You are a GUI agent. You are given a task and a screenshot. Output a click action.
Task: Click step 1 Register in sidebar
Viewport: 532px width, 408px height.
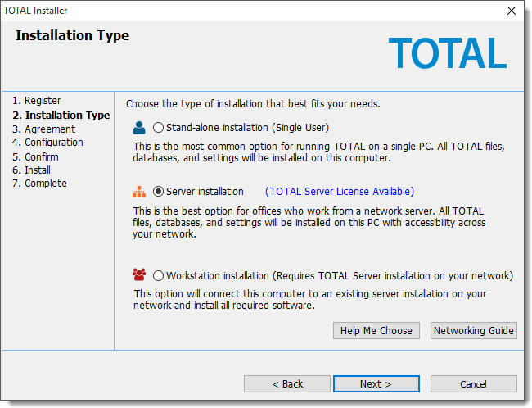[36, 101]
